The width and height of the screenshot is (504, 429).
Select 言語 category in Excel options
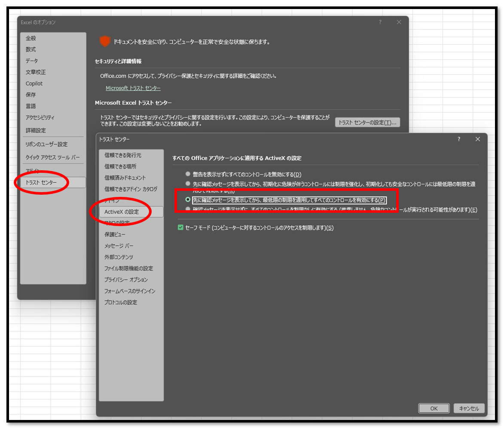31,106
